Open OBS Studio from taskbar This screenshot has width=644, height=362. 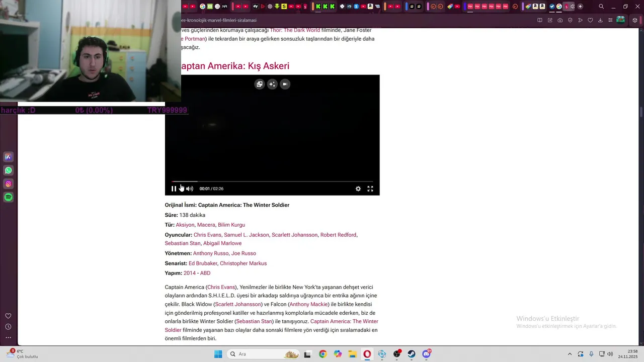397,354
